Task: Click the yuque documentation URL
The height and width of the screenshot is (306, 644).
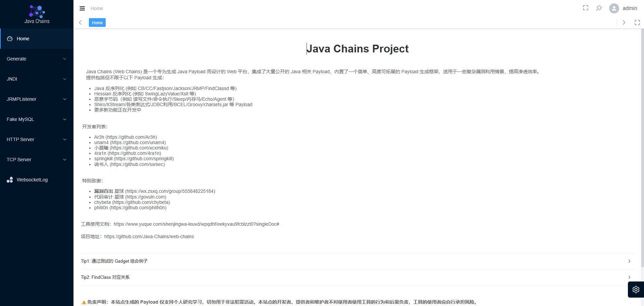Action: (x=196, y=224)
